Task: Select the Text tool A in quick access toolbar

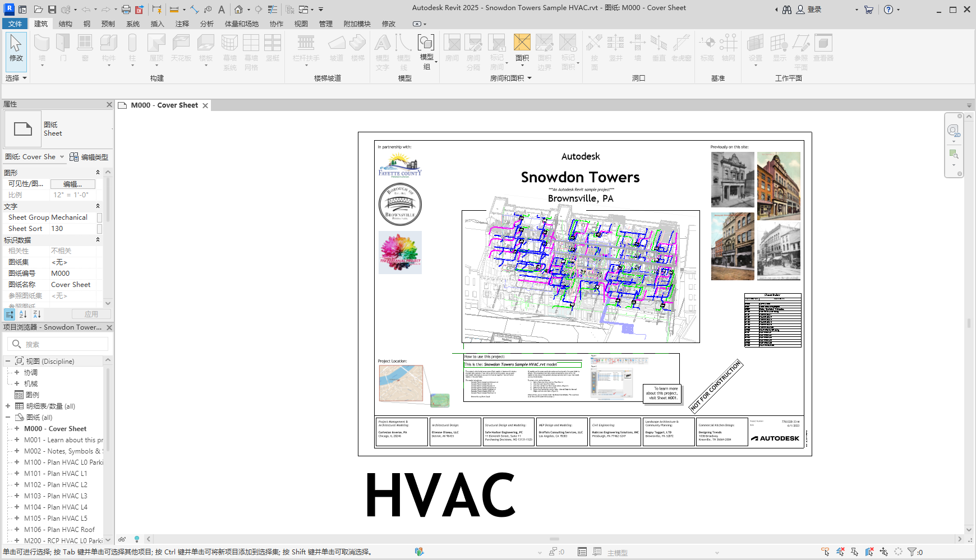Action: [x=222, y=10]
